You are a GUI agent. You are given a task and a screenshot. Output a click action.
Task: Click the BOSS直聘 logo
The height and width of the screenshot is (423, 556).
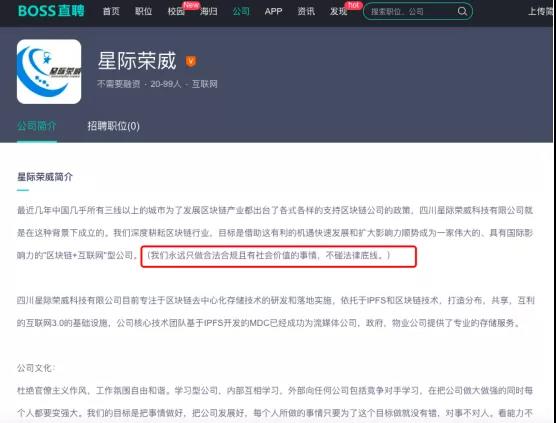click(51, 11)
